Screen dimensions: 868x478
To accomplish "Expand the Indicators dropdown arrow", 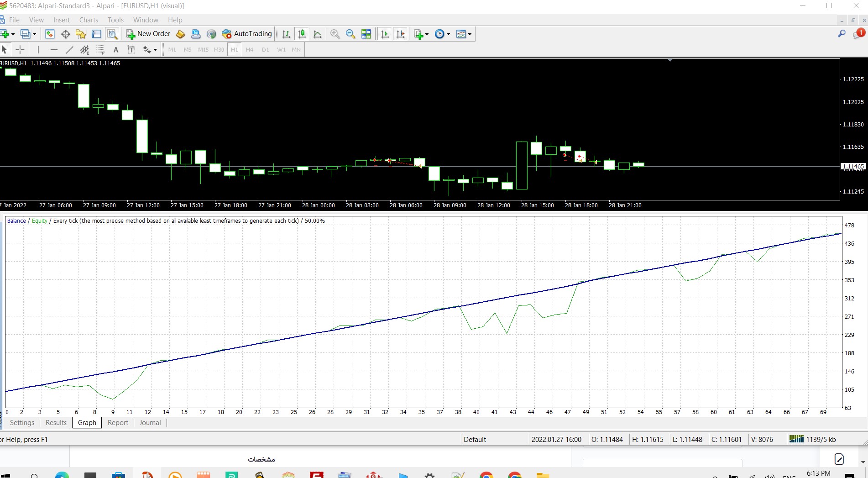I will (427, 34).
